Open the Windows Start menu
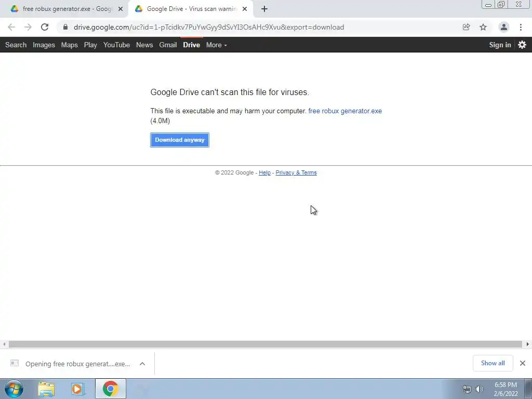 coord(14,389)
